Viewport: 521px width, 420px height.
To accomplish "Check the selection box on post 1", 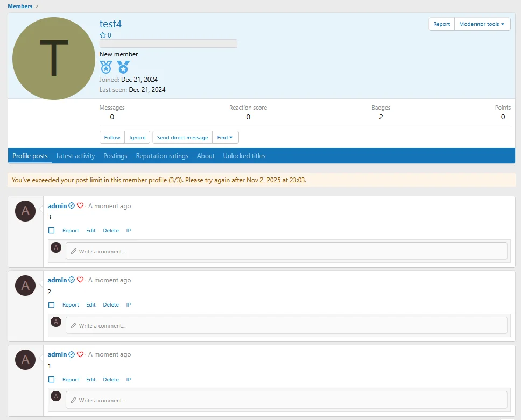I will point(52,380).
